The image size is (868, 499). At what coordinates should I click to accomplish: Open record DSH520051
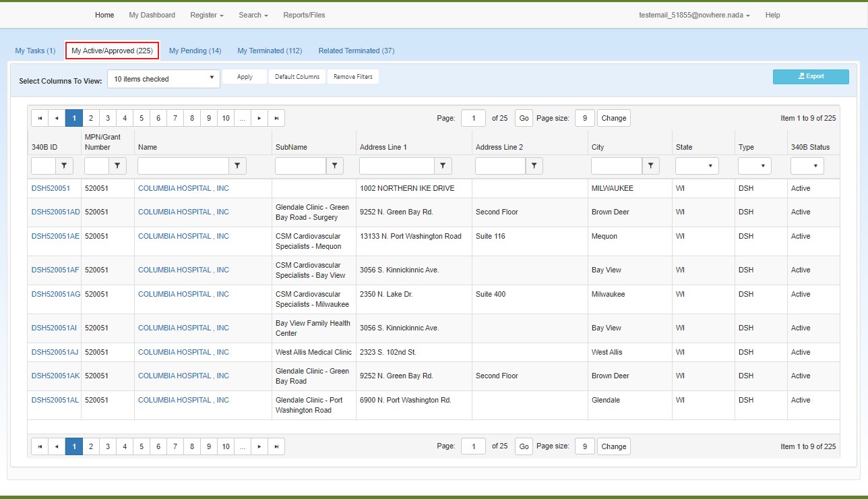[x=51, y=188]
